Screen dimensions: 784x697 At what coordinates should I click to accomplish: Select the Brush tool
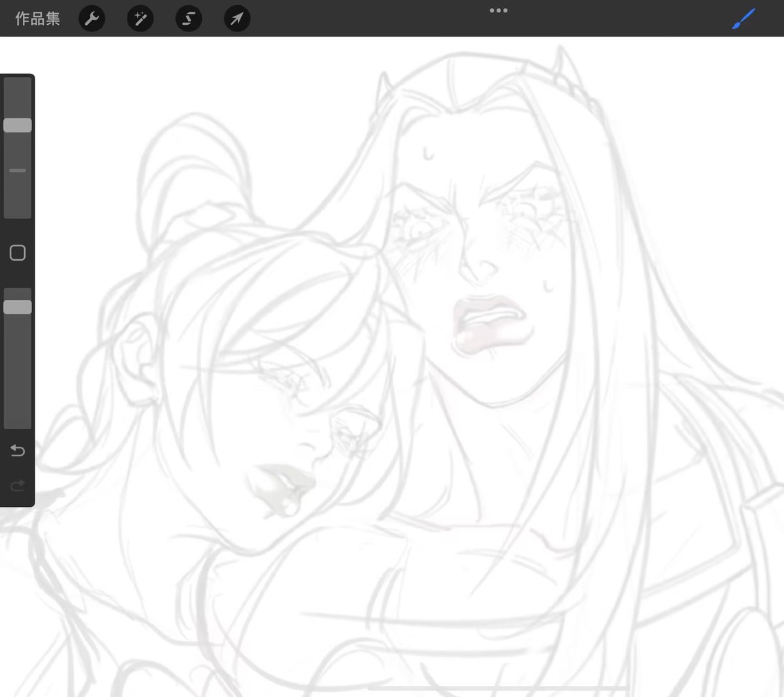743,19
